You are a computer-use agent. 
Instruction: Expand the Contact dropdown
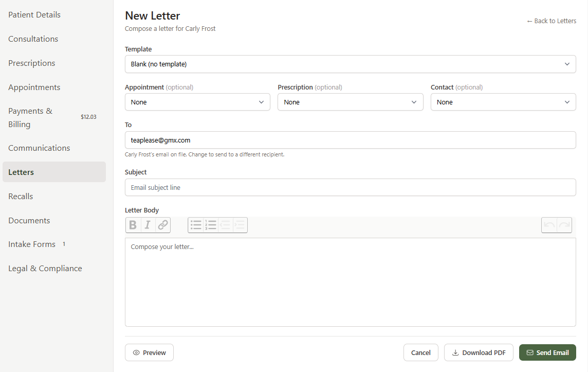503,102
